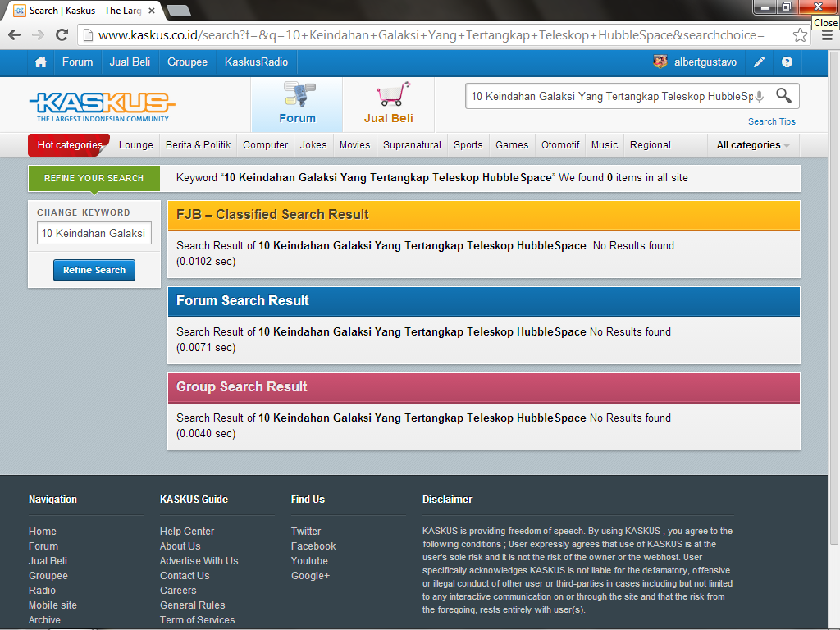Open the About Us link
Screen dimensions: 840x630
click(180, 546)
